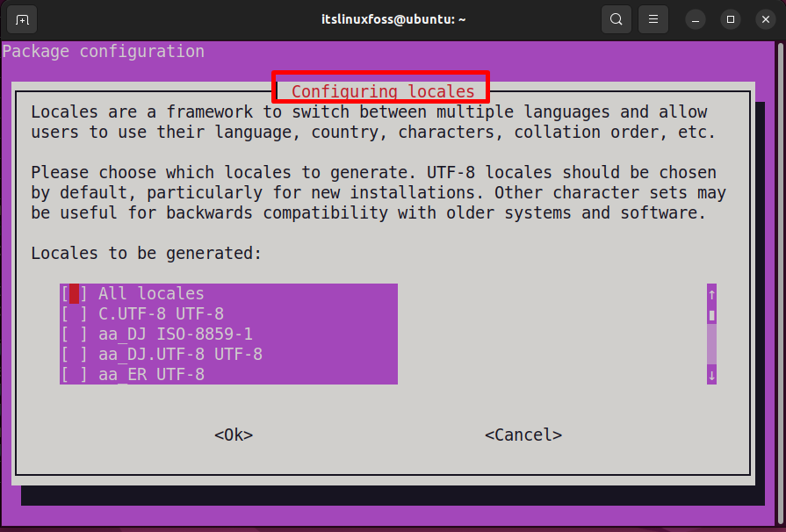Toggle the aa_ER UTF-8 checkbox
This screenshot has width=786, height=532.
click(74, 375)
